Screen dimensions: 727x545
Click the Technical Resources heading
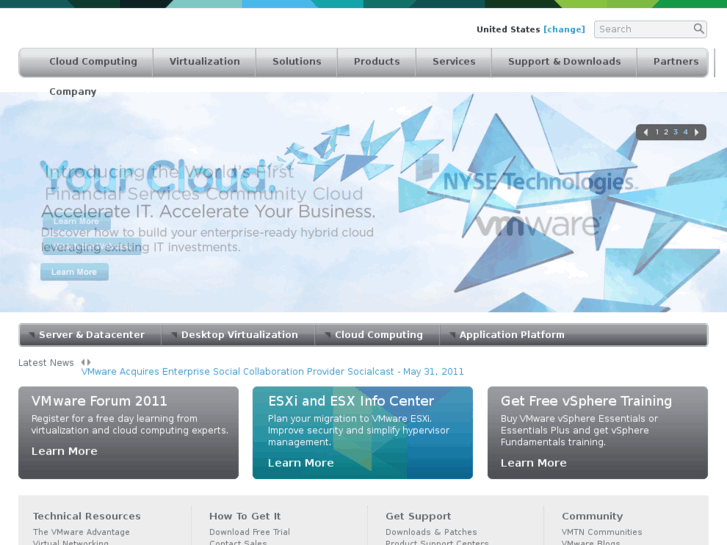[x=87, y=516]
